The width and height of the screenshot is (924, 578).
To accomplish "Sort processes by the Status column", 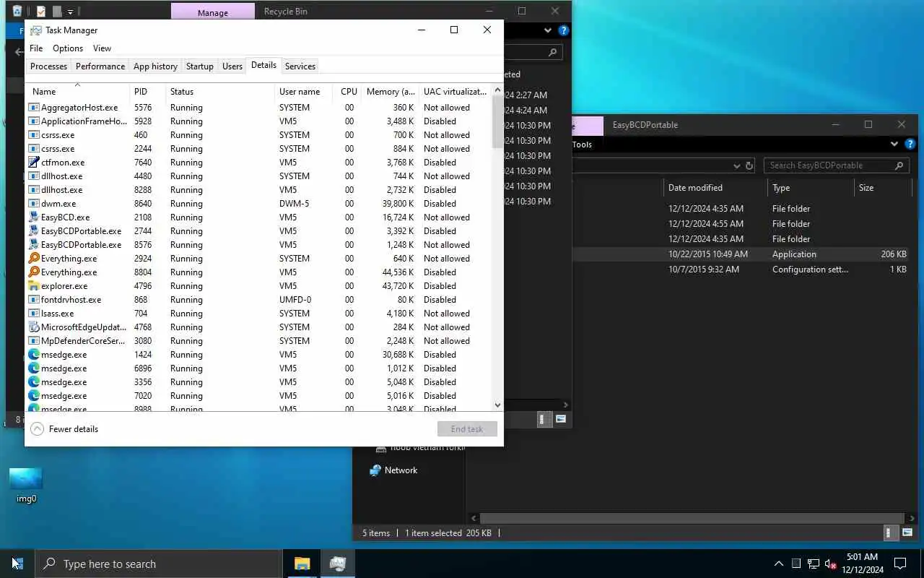I will pyautogui.click(x=219, y=92).
